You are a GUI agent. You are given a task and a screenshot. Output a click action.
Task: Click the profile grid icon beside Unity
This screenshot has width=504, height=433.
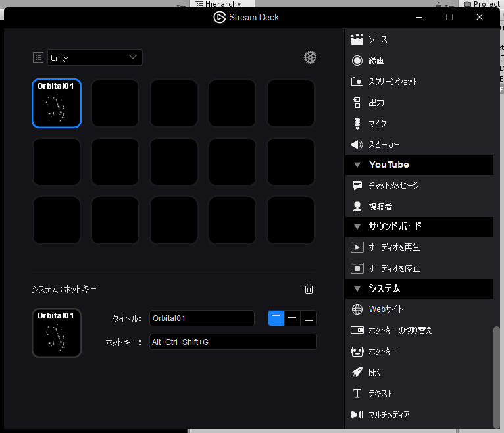pos(38,57)
